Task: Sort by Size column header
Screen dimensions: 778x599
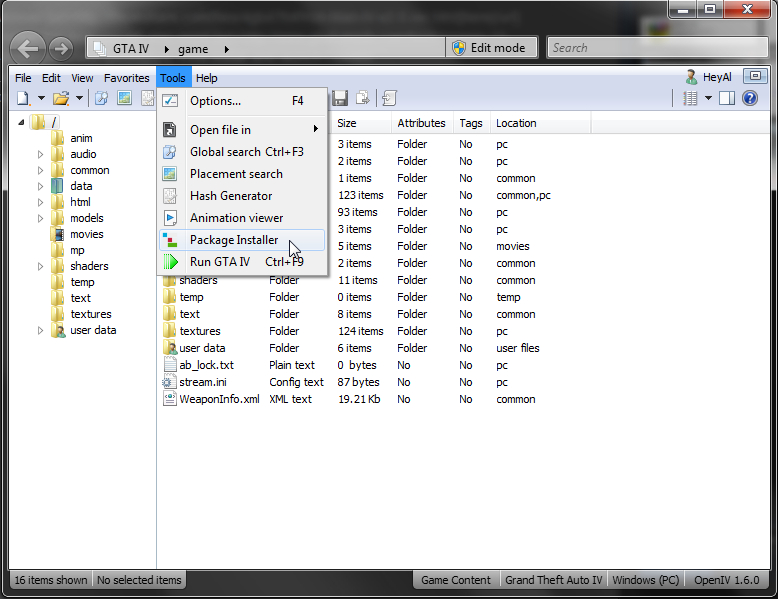Action: click(x=359, y=123)
